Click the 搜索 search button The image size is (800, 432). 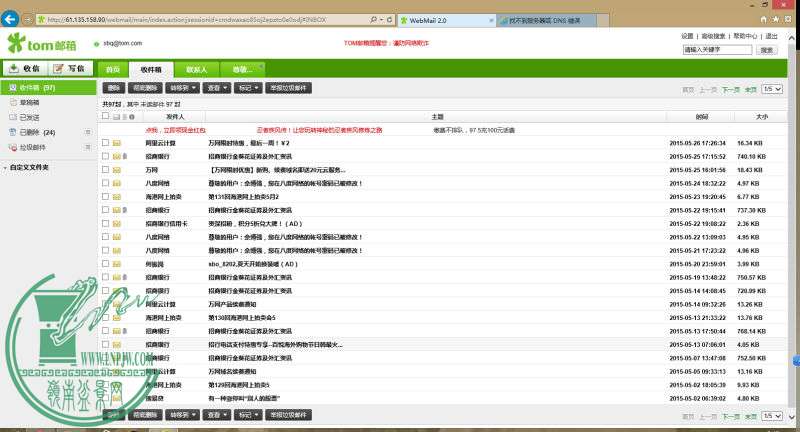click(766, 50)
